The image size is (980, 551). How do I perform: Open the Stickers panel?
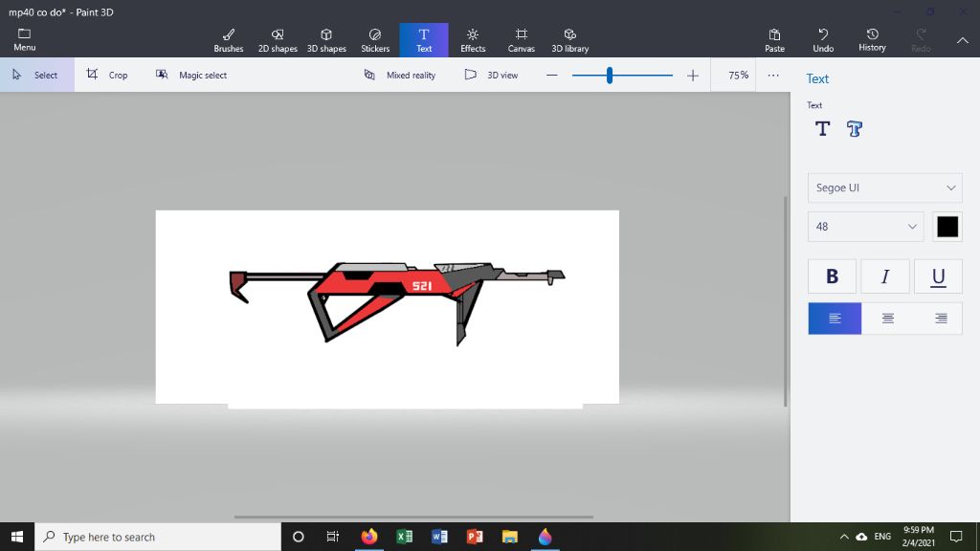coord(375,39)
